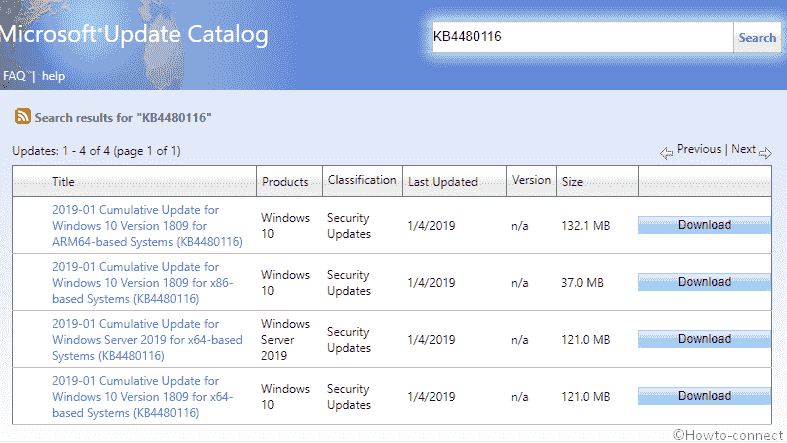Click the Previous page arrow icon
Viewport: 787px width, 443px height.
(667, 153)
